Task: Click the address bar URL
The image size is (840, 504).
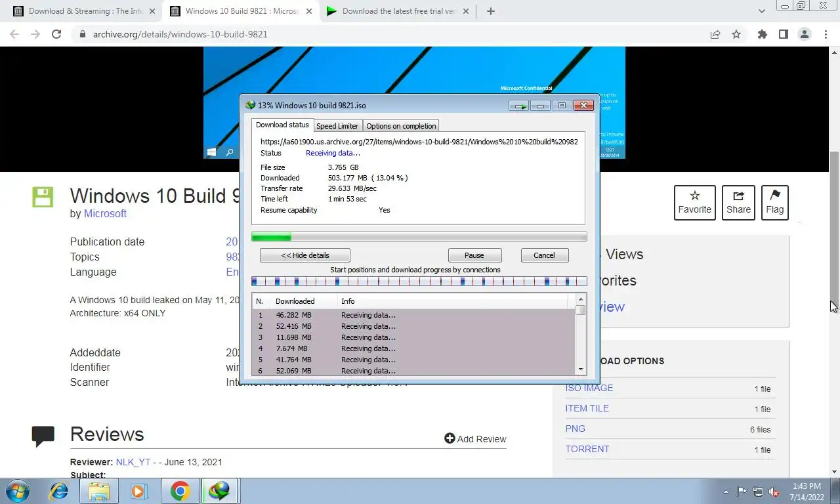Action: (180, 34)
